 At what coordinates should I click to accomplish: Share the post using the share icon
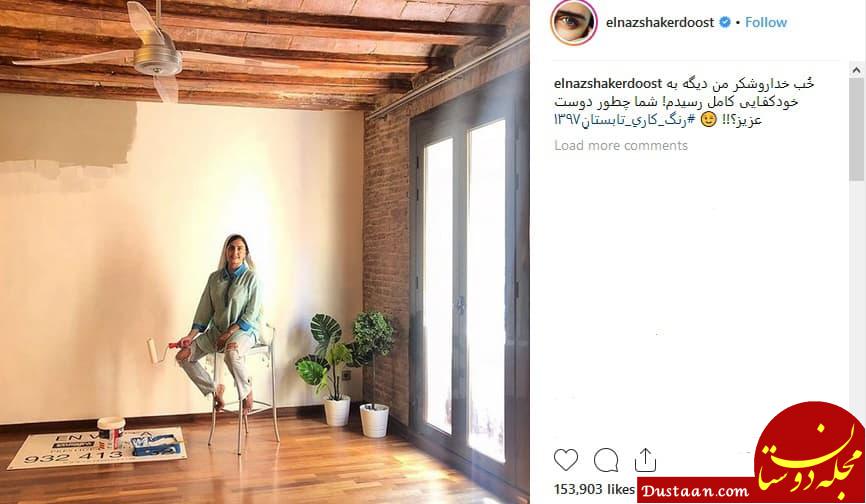[x=645, y=460]
